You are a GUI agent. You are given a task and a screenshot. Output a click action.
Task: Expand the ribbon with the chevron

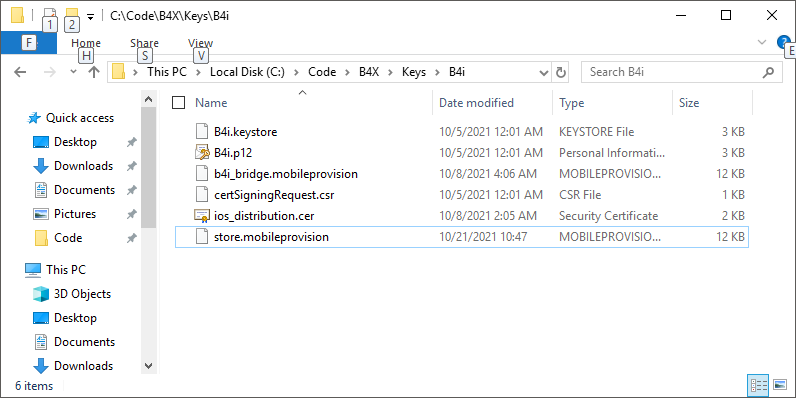pyautogui.click(x=761, y=42)
